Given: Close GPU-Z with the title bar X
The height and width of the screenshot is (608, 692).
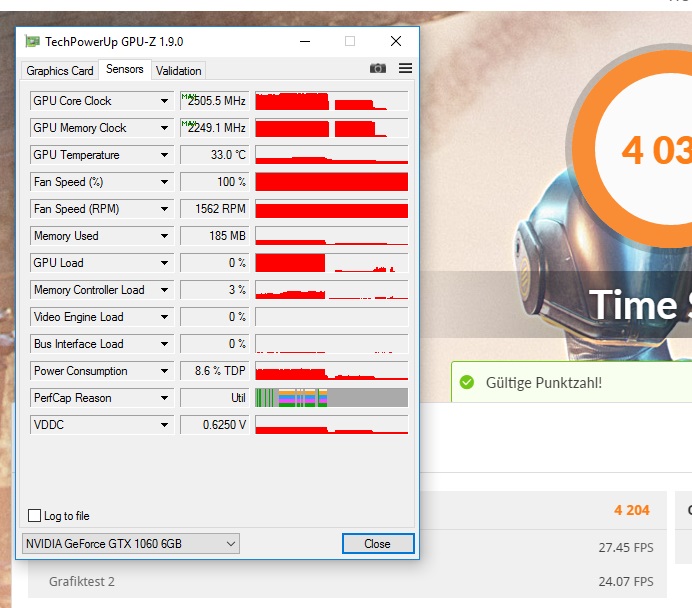Looking at the screenshot, I should (396, 41).
